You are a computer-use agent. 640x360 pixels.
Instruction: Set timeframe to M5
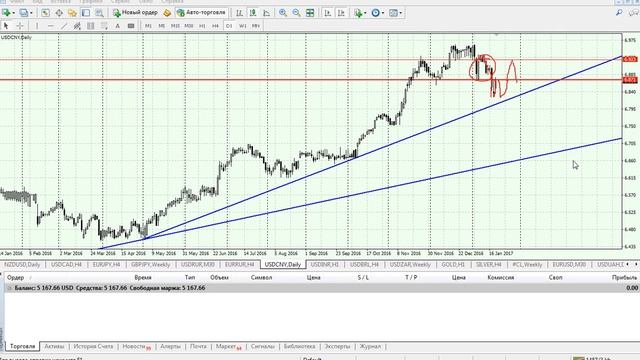coord(162,26)
